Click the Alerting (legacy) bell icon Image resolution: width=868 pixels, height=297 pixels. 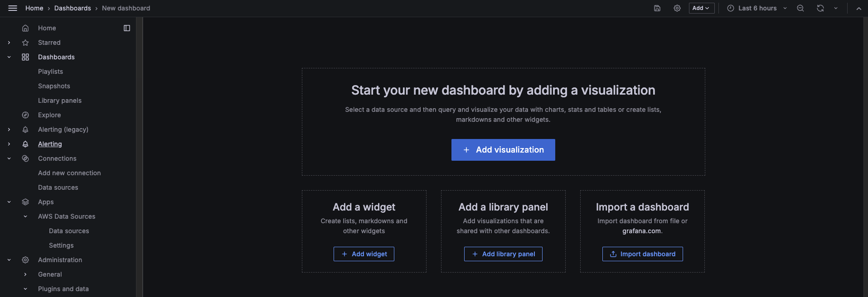click(x=25, y=129)
